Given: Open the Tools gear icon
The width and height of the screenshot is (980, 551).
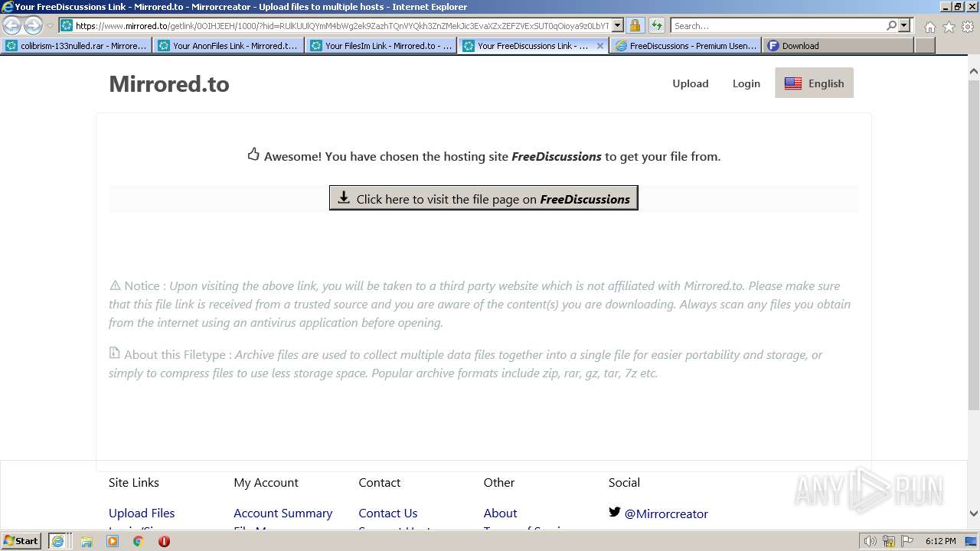Looking at the screenshot, I should (968, 27).
